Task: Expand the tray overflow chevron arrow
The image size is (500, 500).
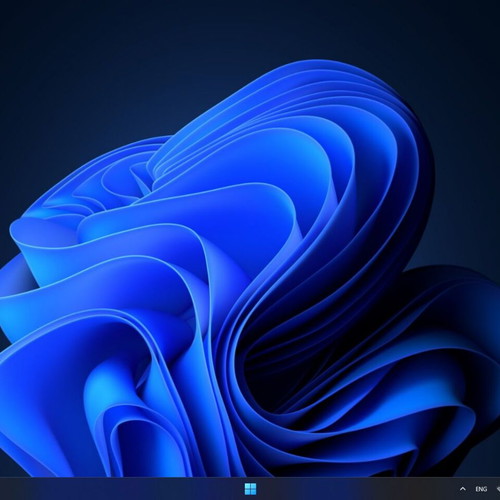Action: pos(462,489)
